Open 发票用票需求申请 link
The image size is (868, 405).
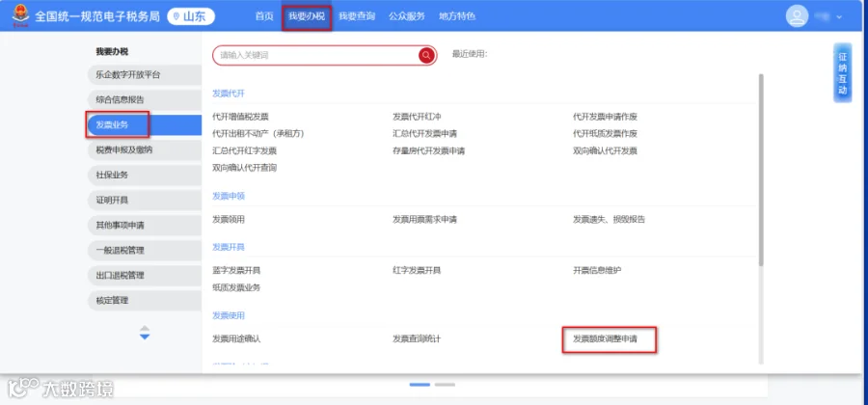pyautogui.click(x=424, y=219)
